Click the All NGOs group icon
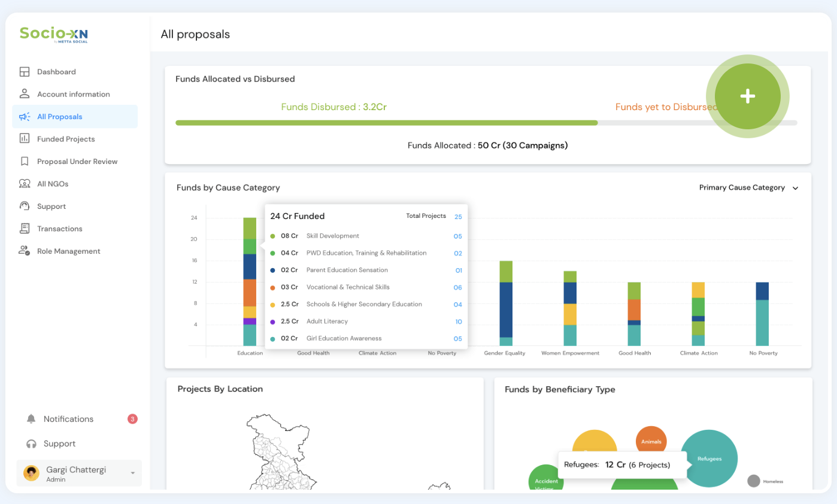Viewport: 837px width, 504px height. 25,184
